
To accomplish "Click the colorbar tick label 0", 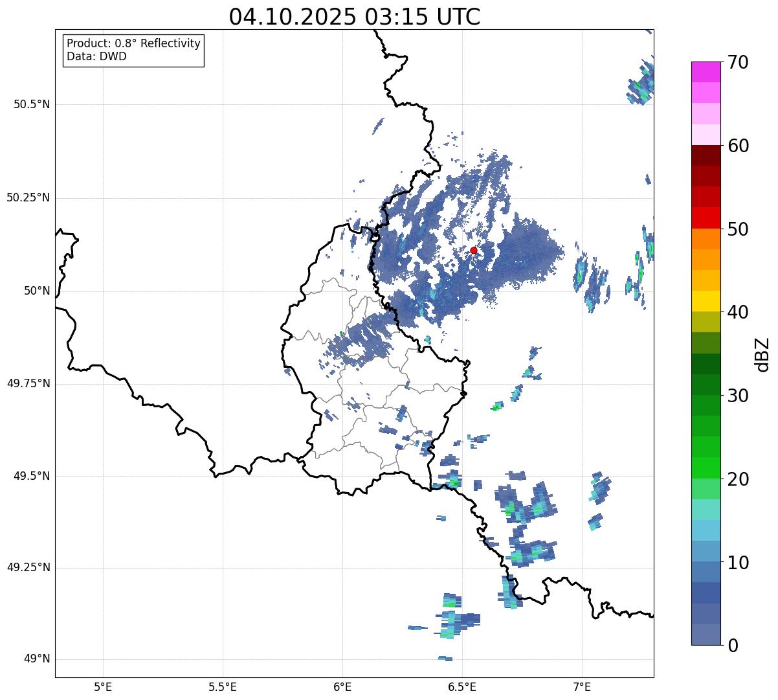I will [733, 645].
